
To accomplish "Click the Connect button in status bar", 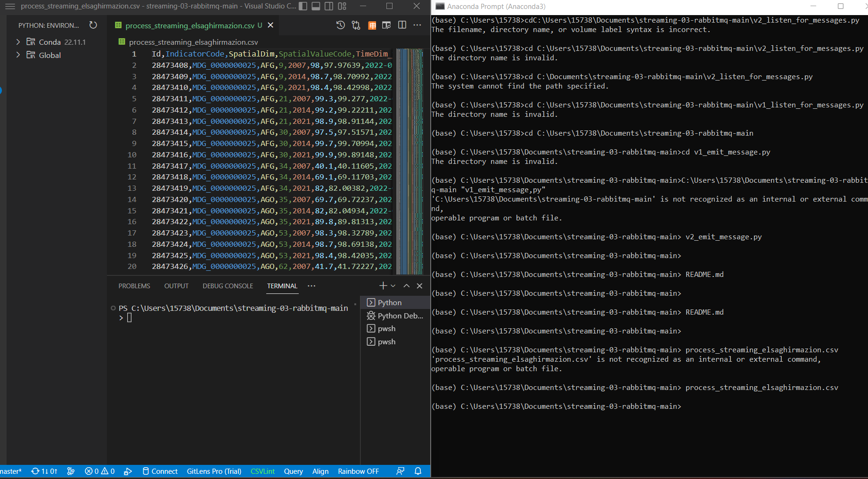I will pos(160,471).
